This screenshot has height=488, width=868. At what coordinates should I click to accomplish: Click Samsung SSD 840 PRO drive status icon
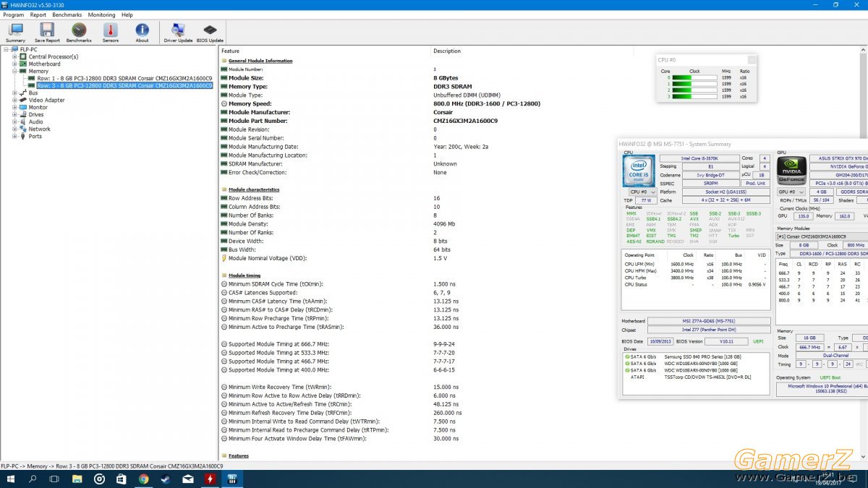pyautogui.click(x=626, y=356)
